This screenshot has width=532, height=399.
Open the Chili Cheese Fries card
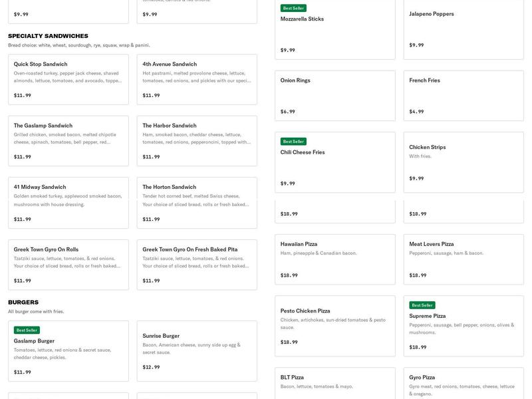click(334, 162)
